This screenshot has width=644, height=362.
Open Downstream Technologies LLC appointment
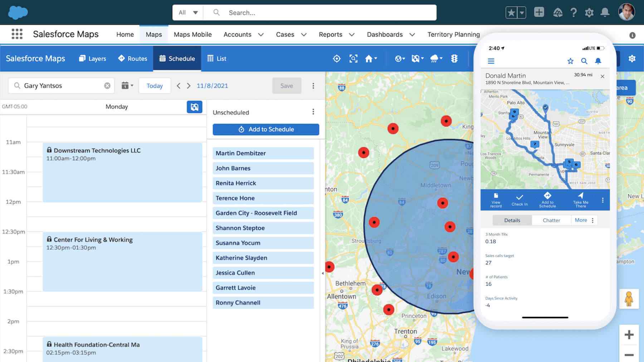pos(122,172)
